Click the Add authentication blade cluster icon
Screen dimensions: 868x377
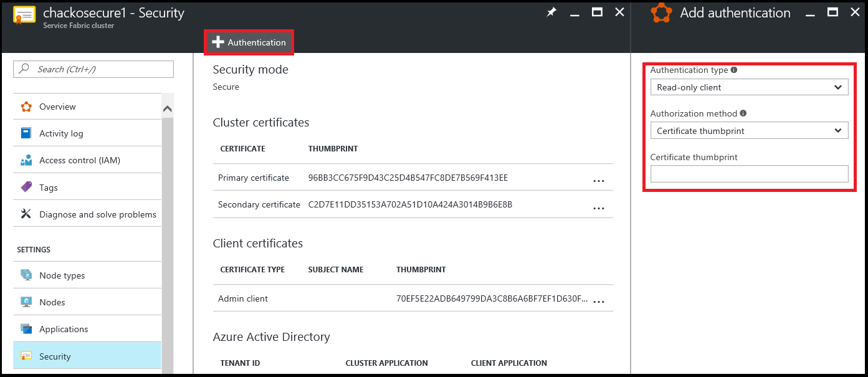tap(661, 13)
